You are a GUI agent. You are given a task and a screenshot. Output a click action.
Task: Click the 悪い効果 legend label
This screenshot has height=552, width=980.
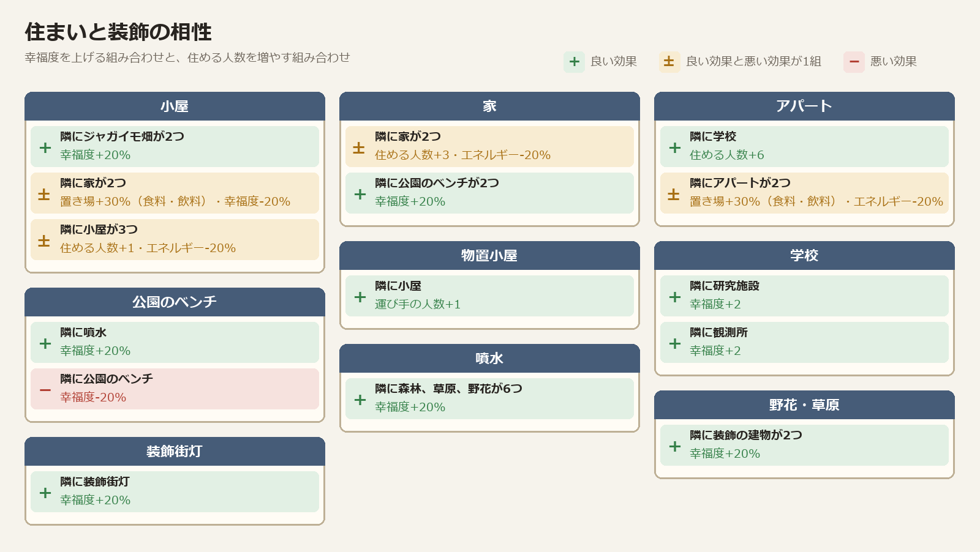click(x=894, y=61)
